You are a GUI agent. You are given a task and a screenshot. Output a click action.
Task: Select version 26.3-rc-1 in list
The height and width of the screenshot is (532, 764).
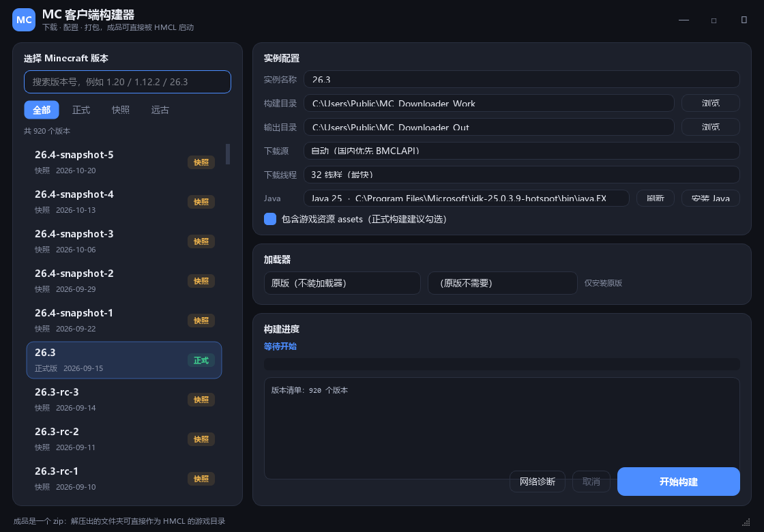tap(123, 478)
